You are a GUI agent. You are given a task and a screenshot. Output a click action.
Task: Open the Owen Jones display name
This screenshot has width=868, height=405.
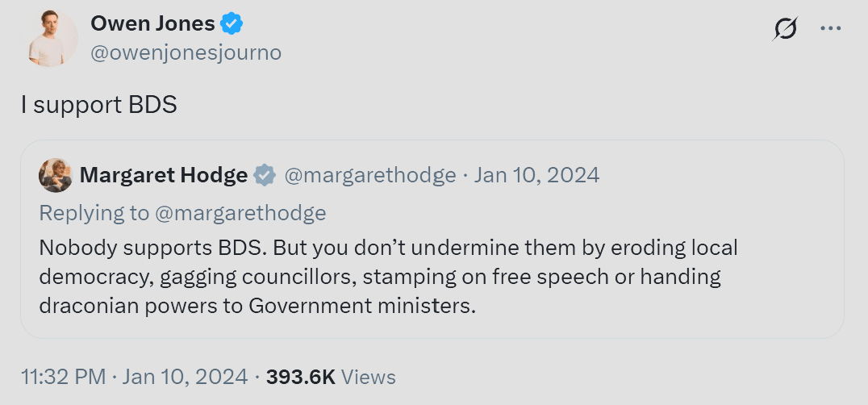click(x=152, y=24)
